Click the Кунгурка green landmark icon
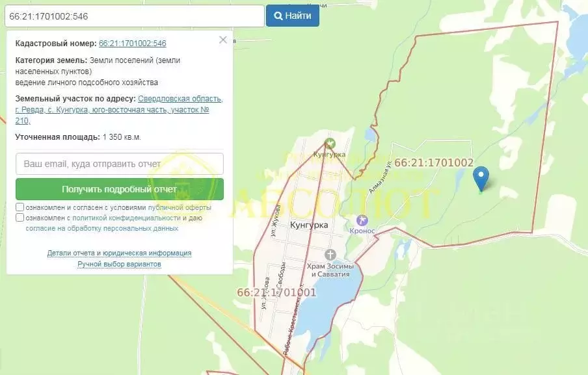Viewport: 588px width, 375px height. pos(330,143)
